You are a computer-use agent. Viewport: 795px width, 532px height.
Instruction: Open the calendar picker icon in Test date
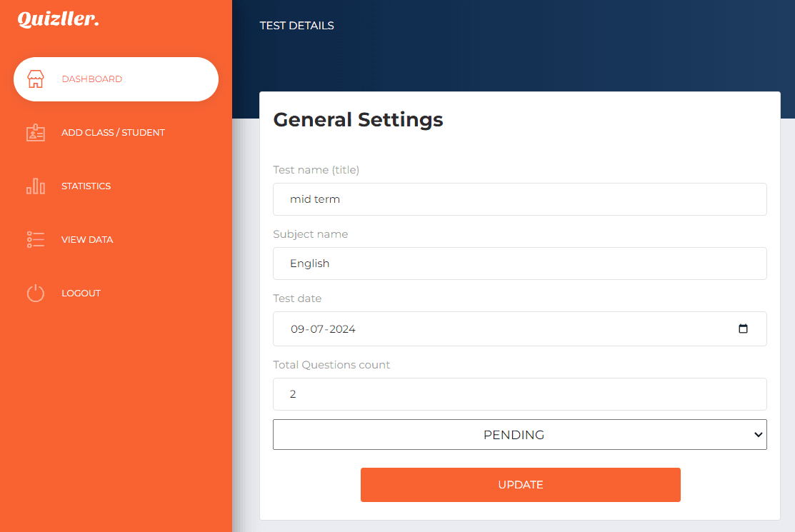(x=743, y=328)
